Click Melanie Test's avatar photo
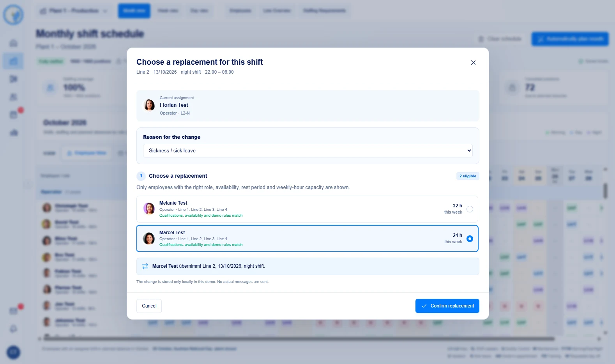This screenshot has height=364, width=615. [149, 209]
